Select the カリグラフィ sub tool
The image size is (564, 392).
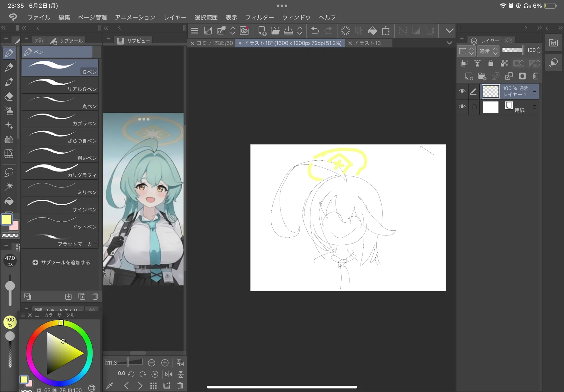tap(60, 171)
